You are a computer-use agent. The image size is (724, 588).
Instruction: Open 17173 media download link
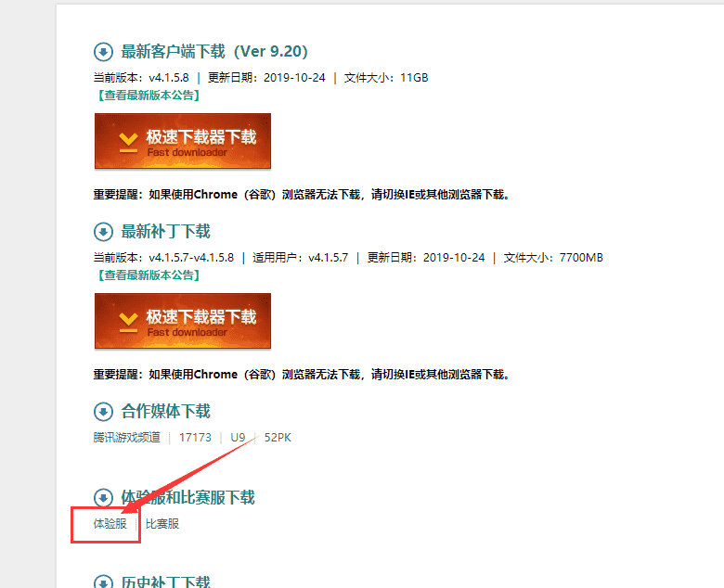point(195,437)
